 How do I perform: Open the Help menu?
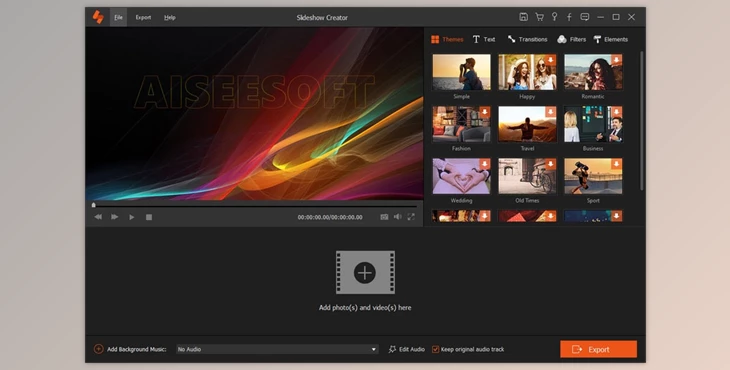tap(170, 18)
